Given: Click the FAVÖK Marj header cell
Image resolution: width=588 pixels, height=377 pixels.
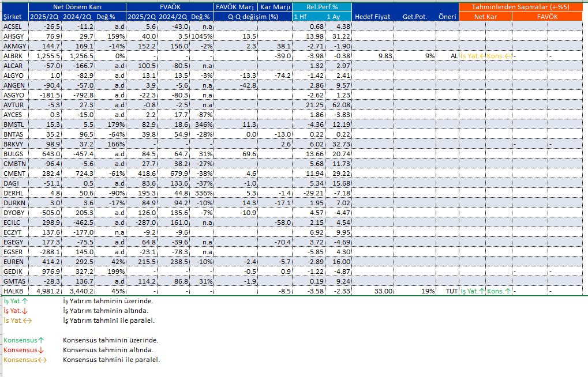Looking at the screenshot, I should point(234,7).
